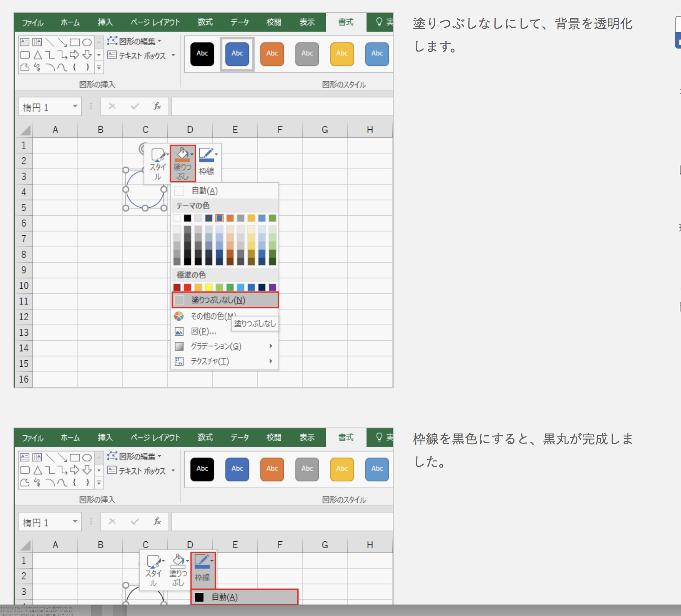This screenshot has height=616, width=681.
Task: Select the oval shape in top screenshot gallery
Action: [x=87, y=42]
